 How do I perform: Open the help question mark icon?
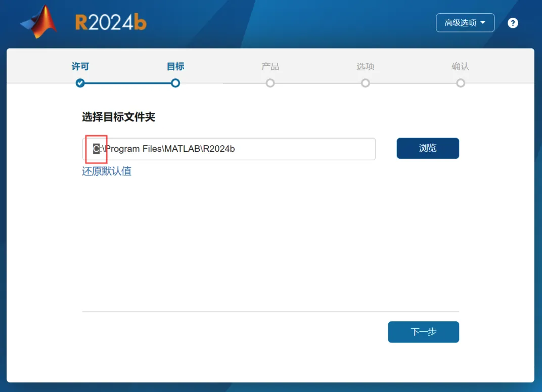[x=513, y=23]
